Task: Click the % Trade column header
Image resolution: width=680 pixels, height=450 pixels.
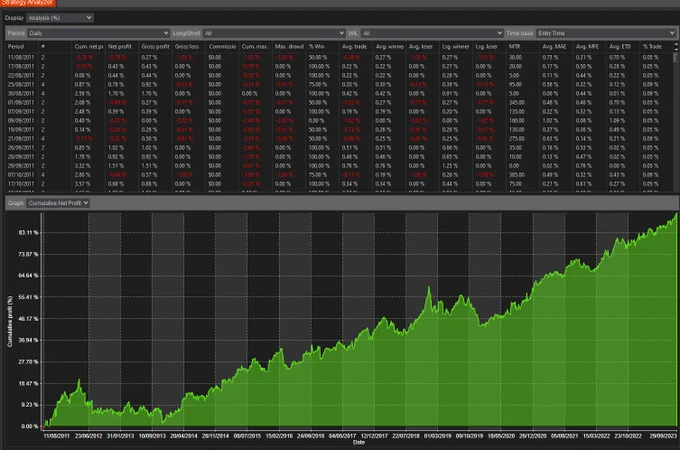Action: (656, 46)
